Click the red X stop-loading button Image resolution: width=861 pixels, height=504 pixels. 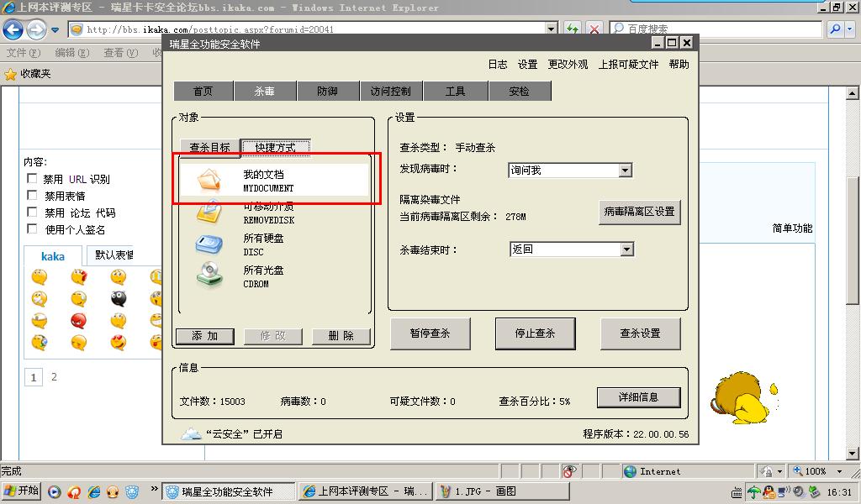594,29
